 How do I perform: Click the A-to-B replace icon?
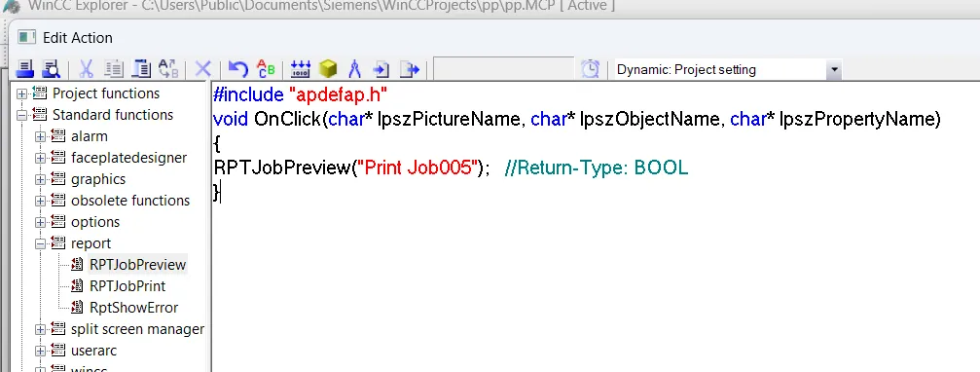pos(168,69)
